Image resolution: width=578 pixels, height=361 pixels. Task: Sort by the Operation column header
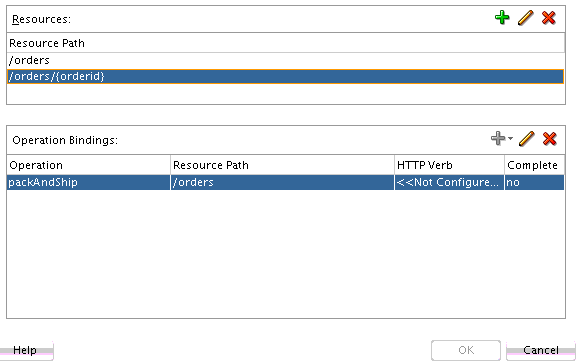(x=88, y=165)
